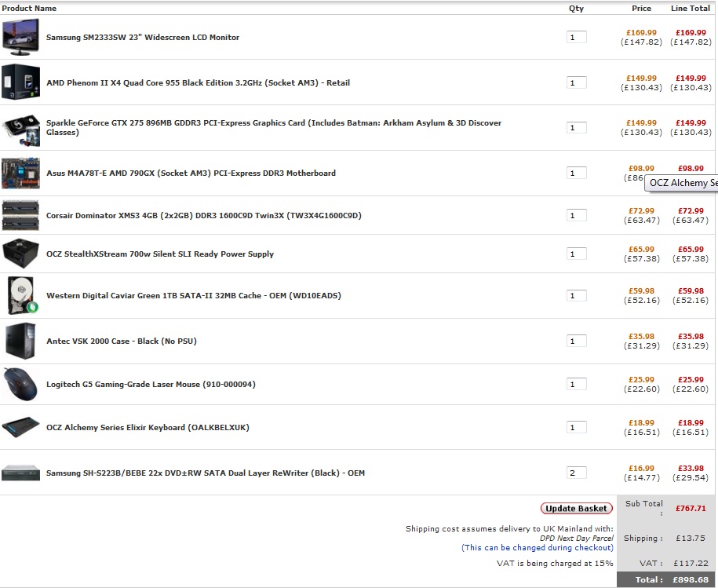Click quantity field for OCZ Elixir Keyboard

click(x=577, y=427)
